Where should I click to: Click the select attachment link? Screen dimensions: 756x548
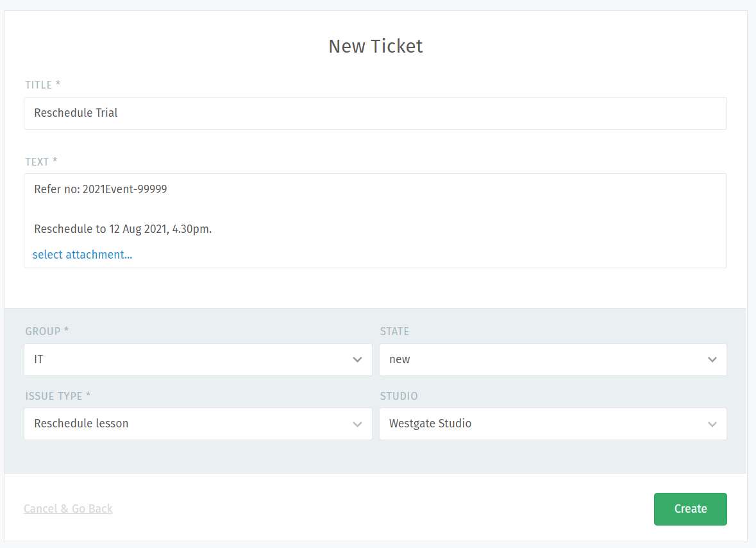[x=82, y=255]
